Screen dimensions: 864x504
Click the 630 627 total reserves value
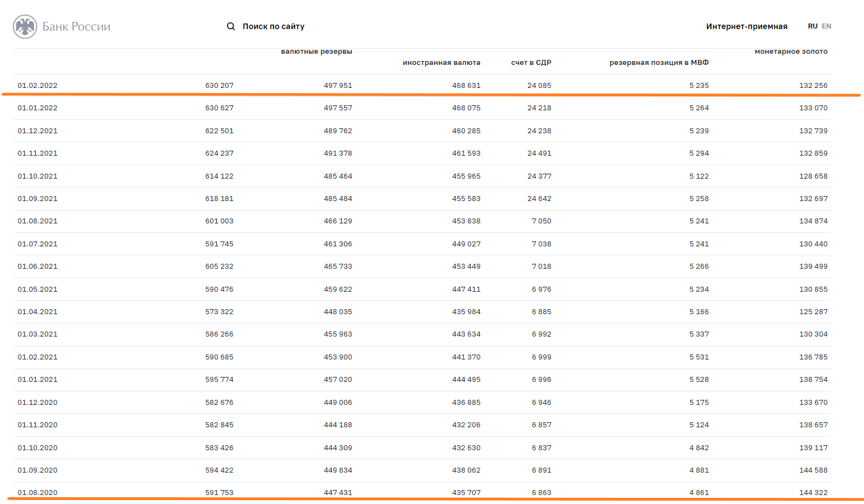coord(219,108)
